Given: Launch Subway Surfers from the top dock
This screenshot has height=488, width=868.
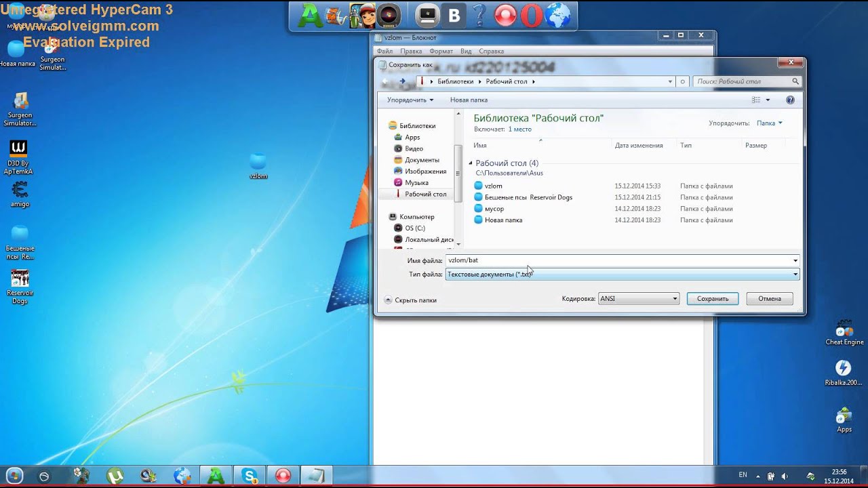Looking at the screenshot, I should pos(362,16).
